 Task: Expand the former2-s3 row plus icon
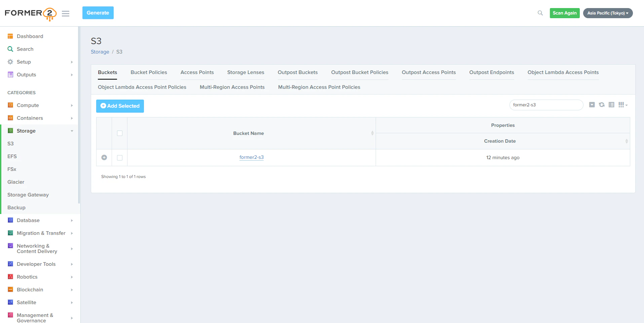[x=104, y=157]
